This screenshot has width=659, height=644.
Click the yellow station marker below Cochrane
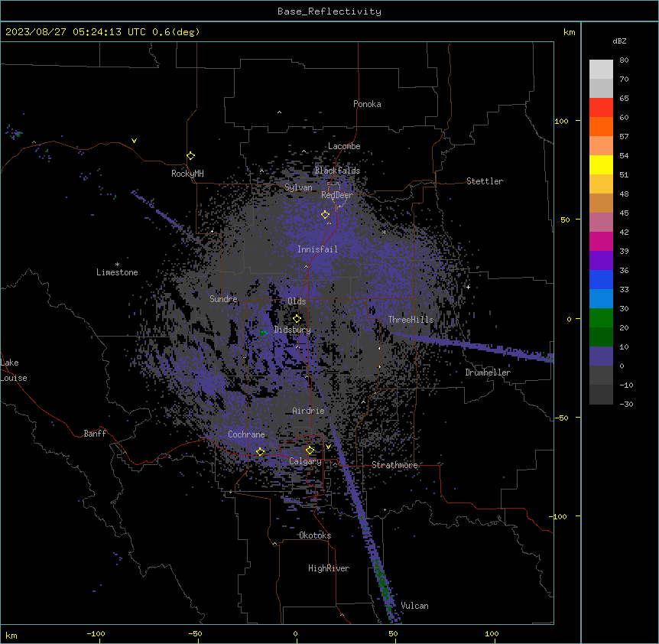[261, 452]
